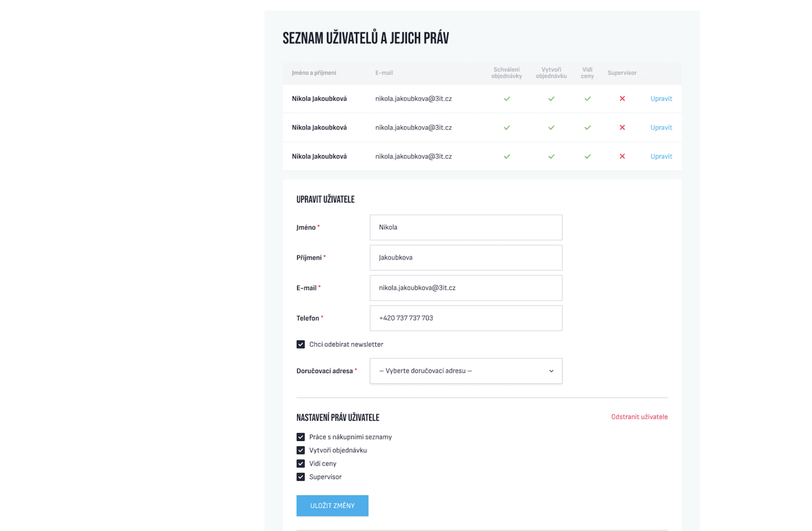Click the Jméno a příjmení column header
Screen dimensions: 812x531
[x=314, y=73]
